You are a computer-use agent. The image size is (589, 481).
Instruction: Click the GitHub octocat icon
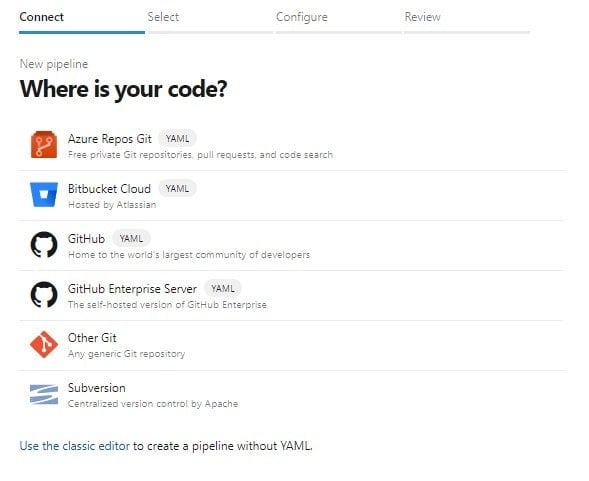pos(44,245)
